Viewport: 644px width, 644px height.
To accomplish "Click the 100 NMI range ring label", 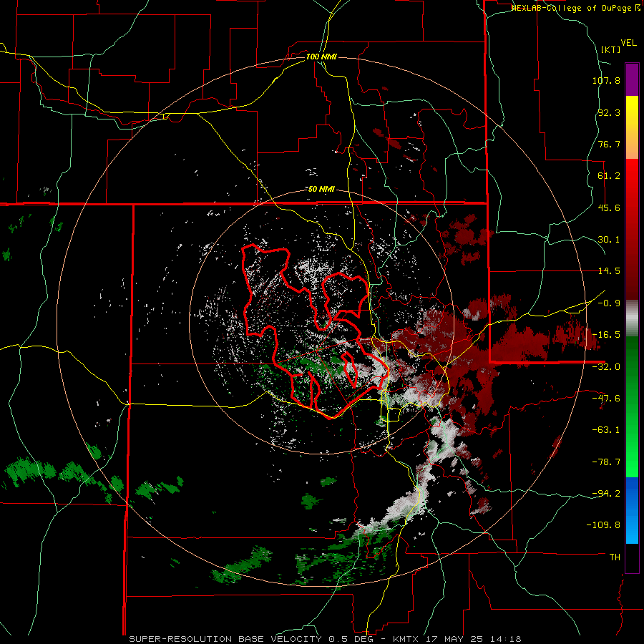I will tap(321, 57).
